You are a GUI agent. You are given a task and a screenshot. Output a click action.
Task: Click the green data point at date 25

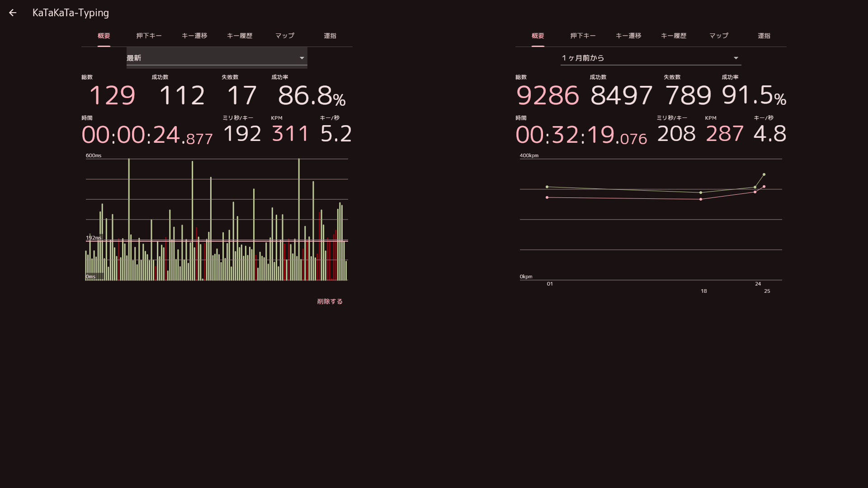764,174
